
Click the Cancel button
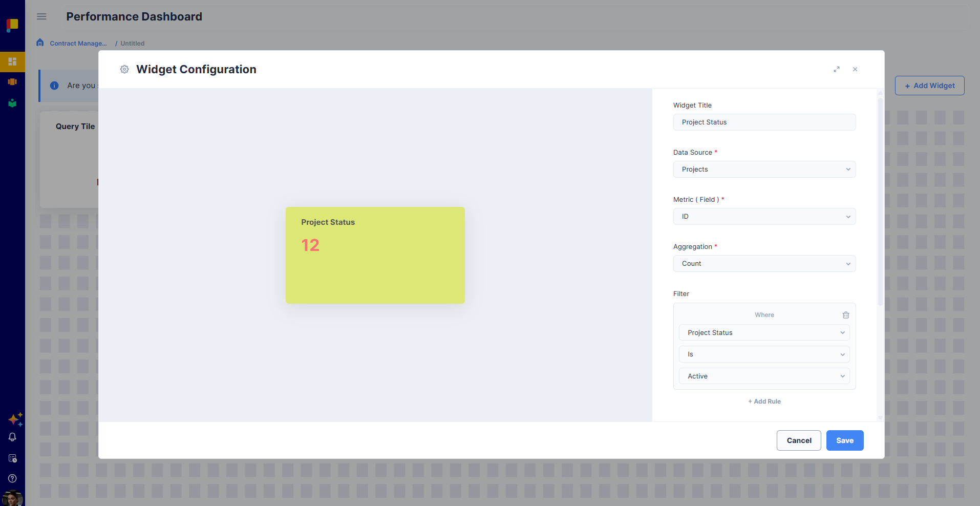pyautogui.click(x=799, y=440)
